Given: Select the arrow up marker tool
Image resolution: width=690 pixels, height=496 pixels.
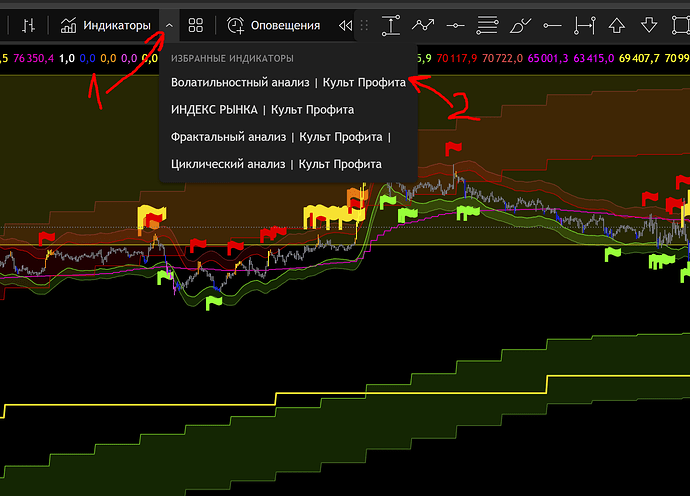Looking at the screenshot, I should [617, 25].
